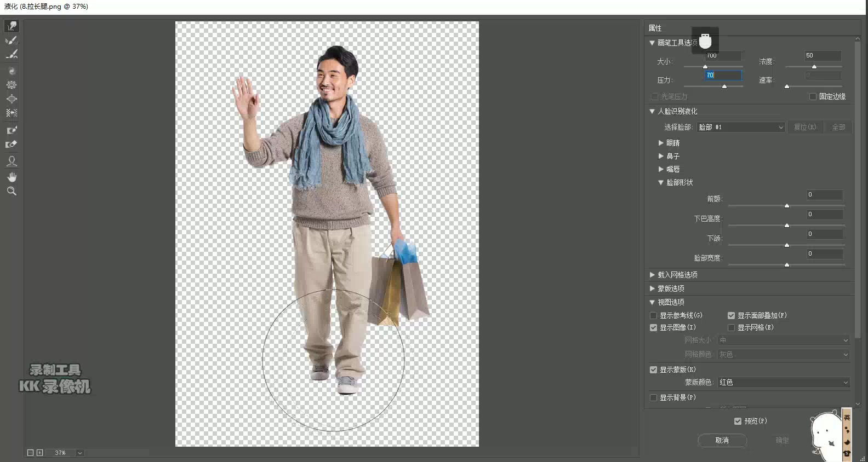Select the Smooth tool
The height and width of the screenshot is (462, 868).
coord(12,54)
